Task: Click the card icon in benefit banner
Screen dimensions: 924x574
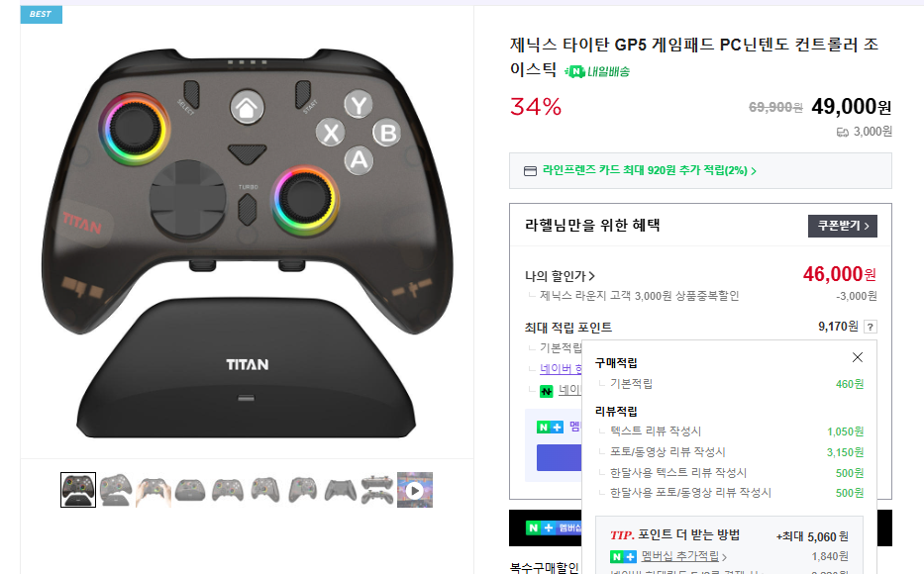Action: click(x=531, y=171)
